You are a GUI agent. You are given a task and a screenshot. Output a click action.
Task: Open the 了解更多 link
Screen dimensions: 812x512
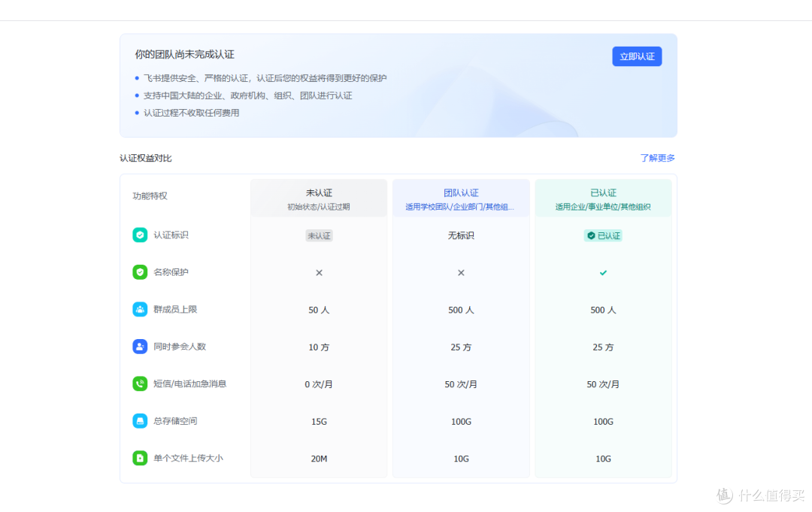click(657, 158)
